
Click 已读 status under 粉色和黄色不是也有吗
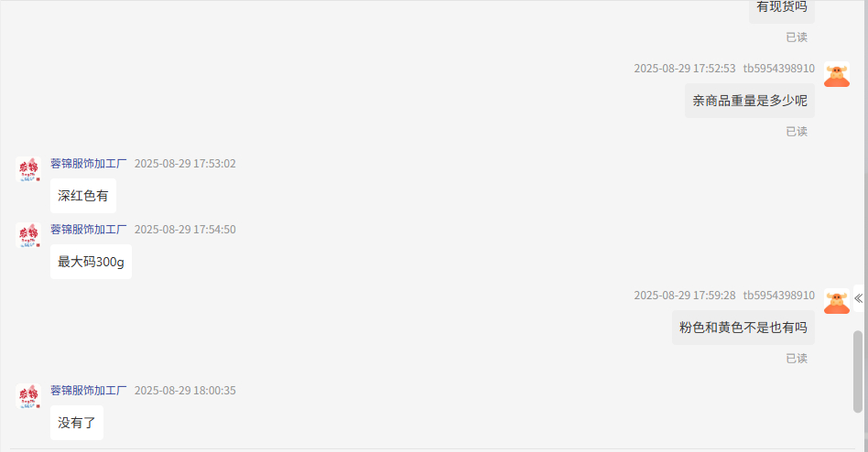tap(797, 359)
